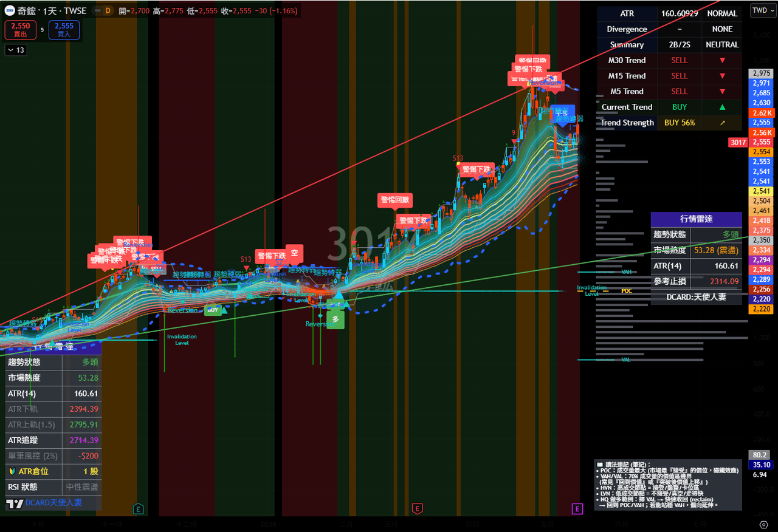
Task: Click the red 2,550 賣出 sell button
Action: pos(20,30)
